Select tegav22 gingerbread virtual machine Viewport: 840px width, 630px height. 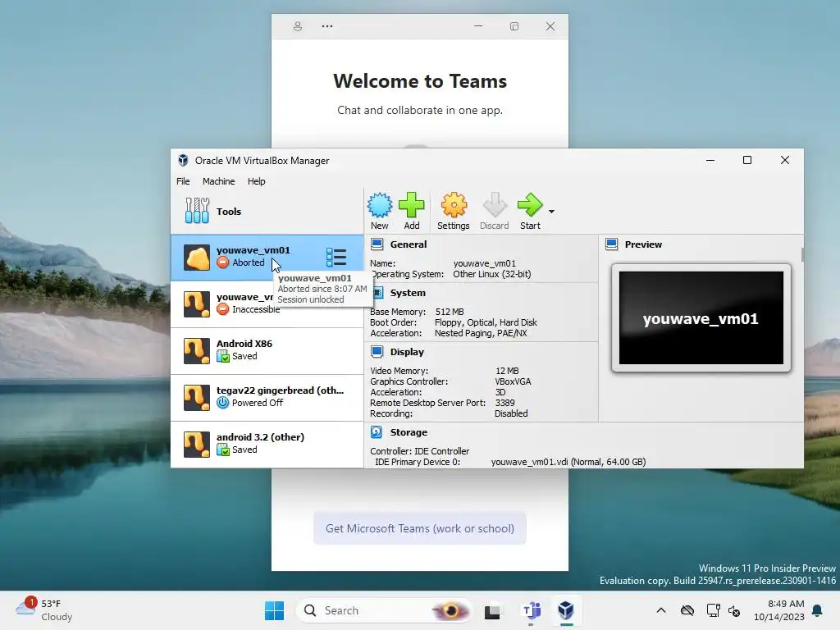pyautogui.click(x=267, y=397)
